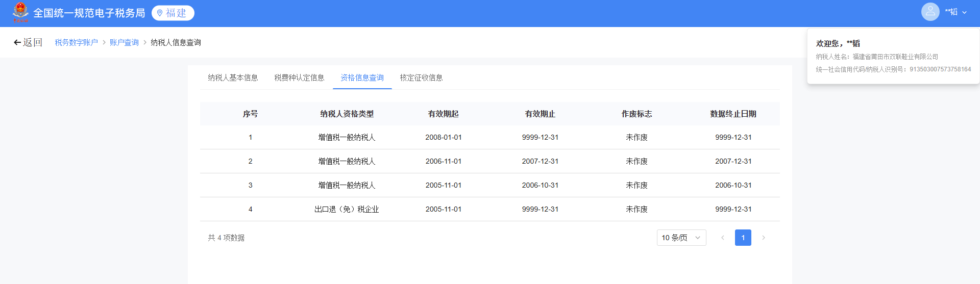Click the back arrow icon next to 返回

pyautogui.click(x=17, y=42)
